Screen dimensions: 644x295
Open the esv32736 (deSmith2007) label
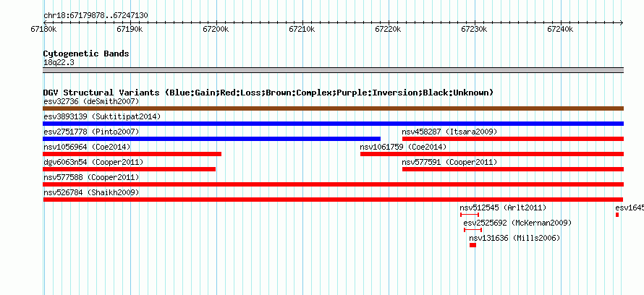(x=91, y=101)
